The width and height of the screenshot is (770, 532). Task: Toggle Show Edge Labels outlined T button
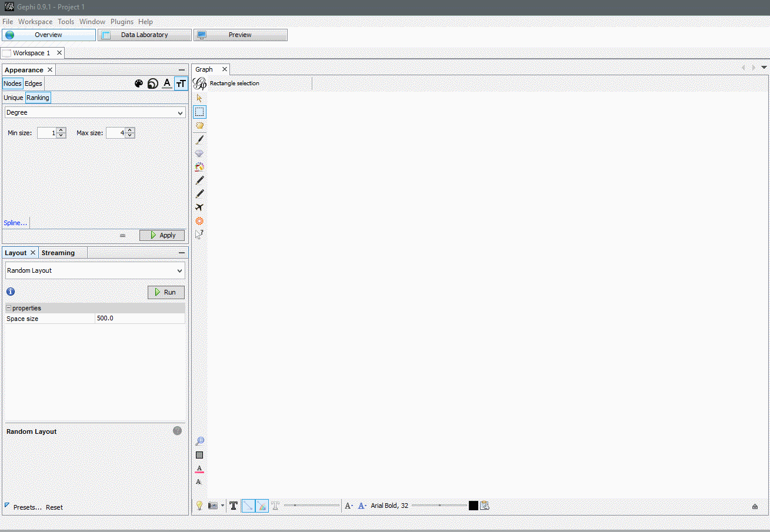coord(275,506)
